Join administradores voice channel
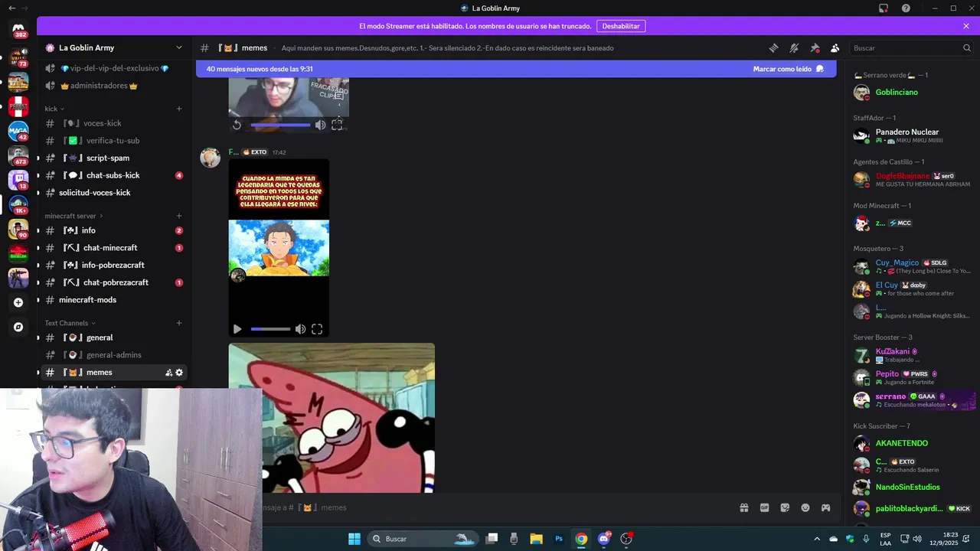Screen dimensions: 980x551 [114, 86]
